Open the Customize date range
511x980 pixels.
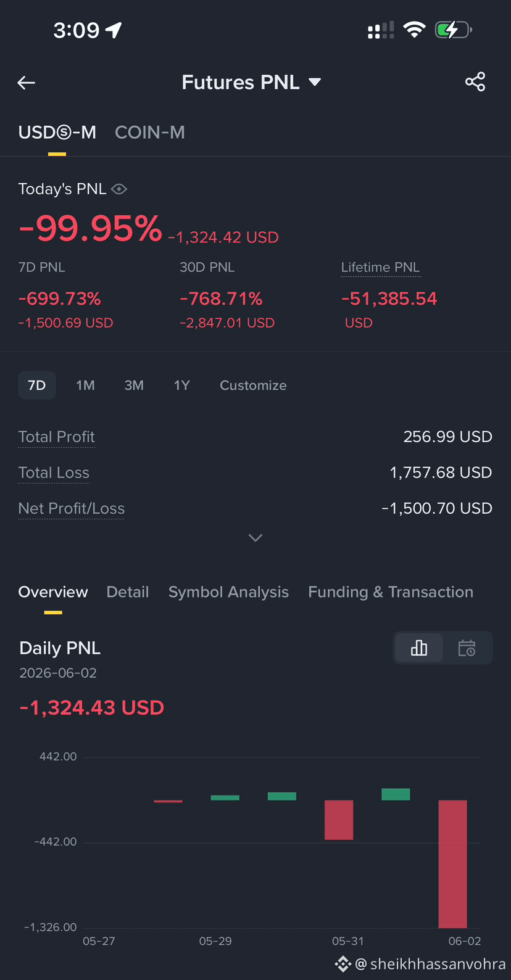[x=253, y=385]
